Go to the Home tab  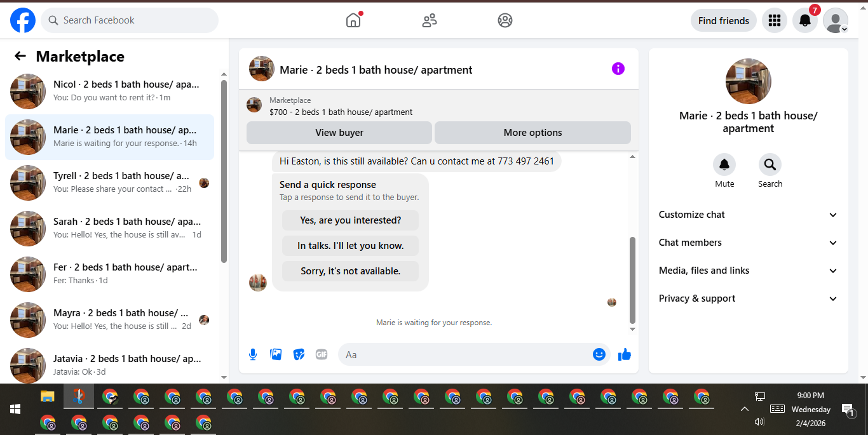pyautogui.click(x=353, y=20)
